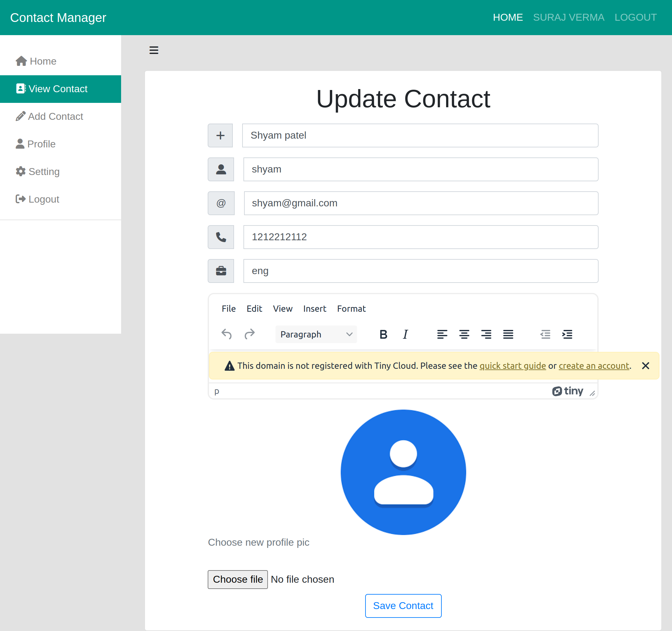Open the Format menu in editor
This screenshot has height=631, width=672.
tap(351, 309)
